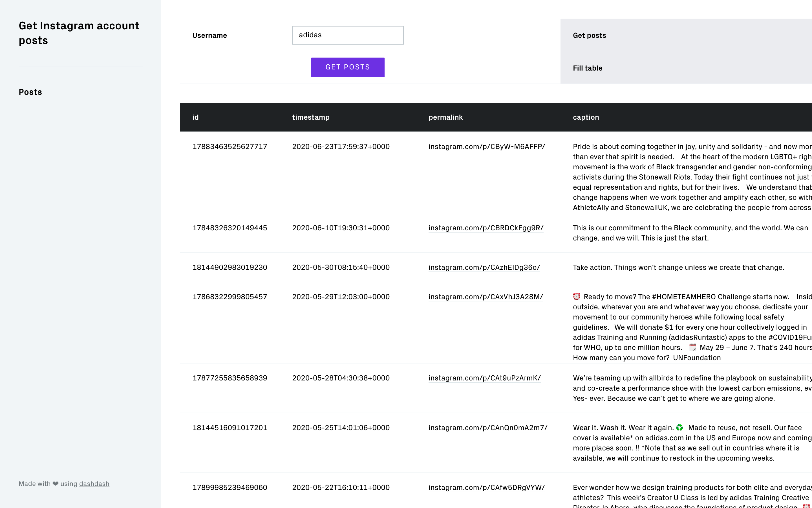The image size is (812, 508).
Task: Click the permalink column header
Action: point(445,117)
